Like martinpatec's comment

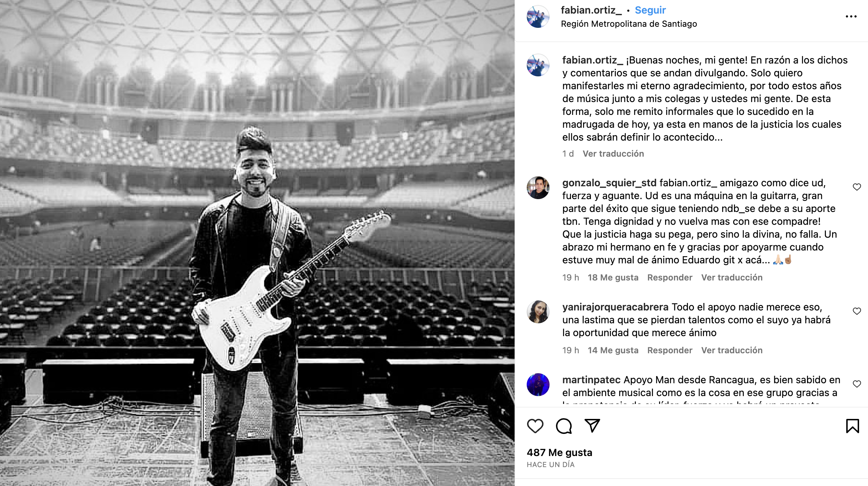point(857,384)
